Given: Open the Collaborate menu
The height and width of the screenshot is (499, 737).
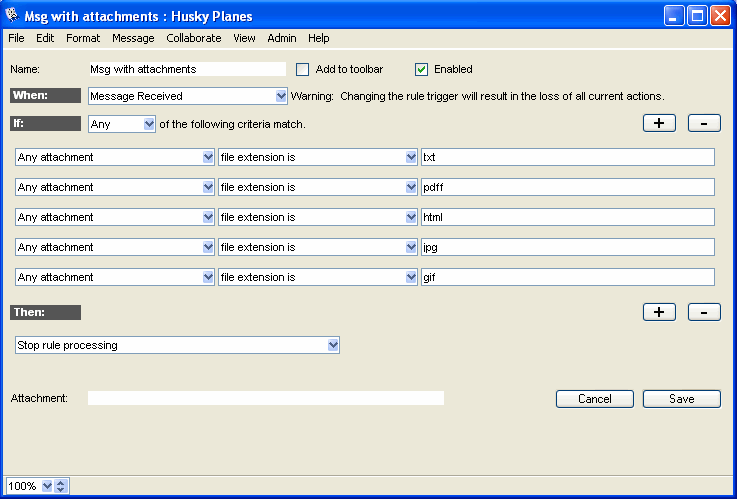Looking at the screenshot, I should [x=194, y=38].
